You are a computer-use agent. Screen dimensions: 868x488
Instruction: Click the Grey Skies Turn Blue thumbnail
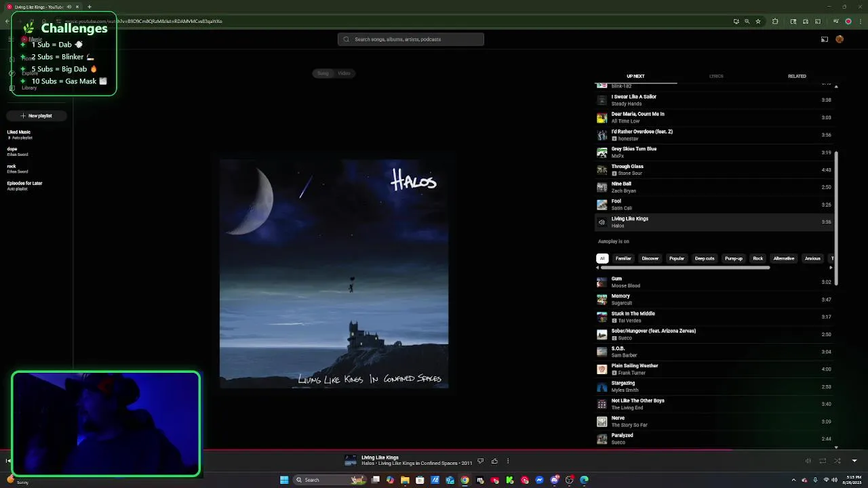coord(601,152)
